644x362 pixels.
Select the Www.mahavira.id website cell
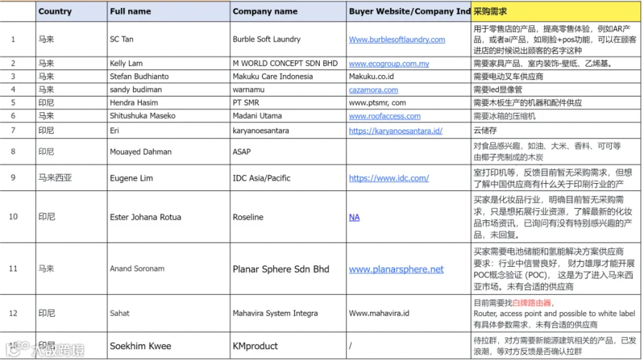coord(409,313)
